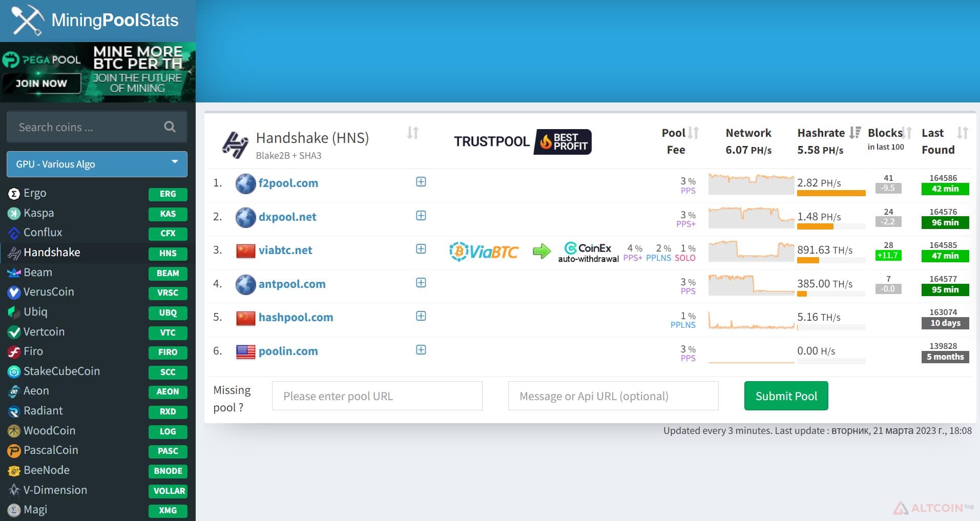This screenshot has width=980, height=521.
Task: Focus the pool URL input field
Action: (x=377, y=395)
